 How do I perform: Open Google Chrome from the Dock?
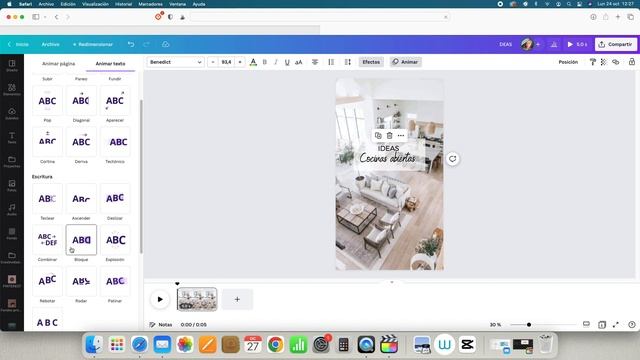click(x=276, y=345)
